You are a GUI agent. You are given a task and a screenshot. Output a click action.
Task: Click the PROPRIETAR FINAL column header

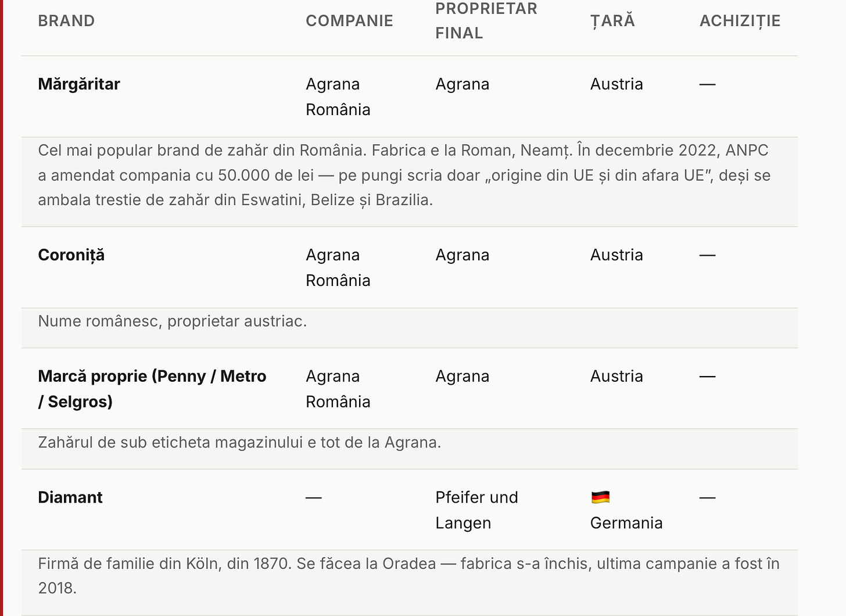pos(486,21)
